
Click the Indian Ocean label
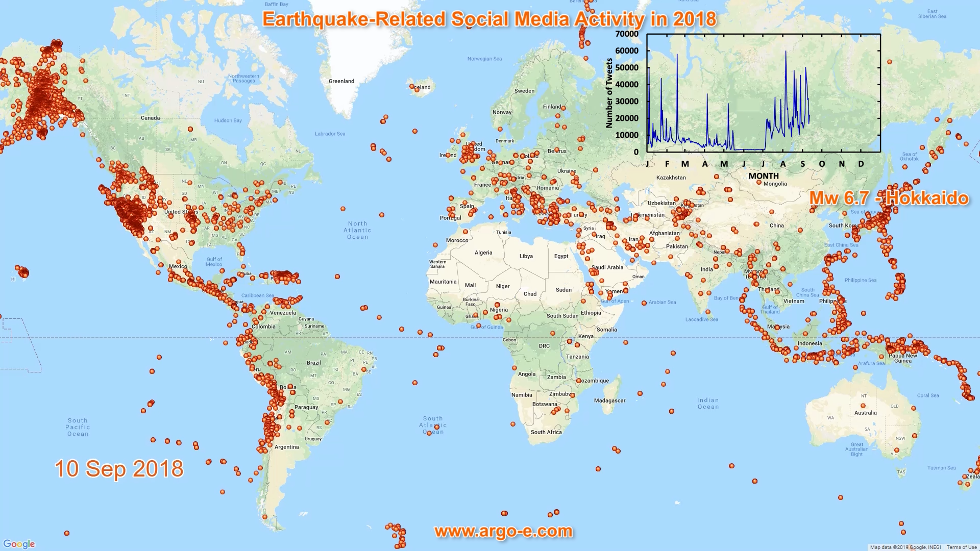[x=708, y=404]
